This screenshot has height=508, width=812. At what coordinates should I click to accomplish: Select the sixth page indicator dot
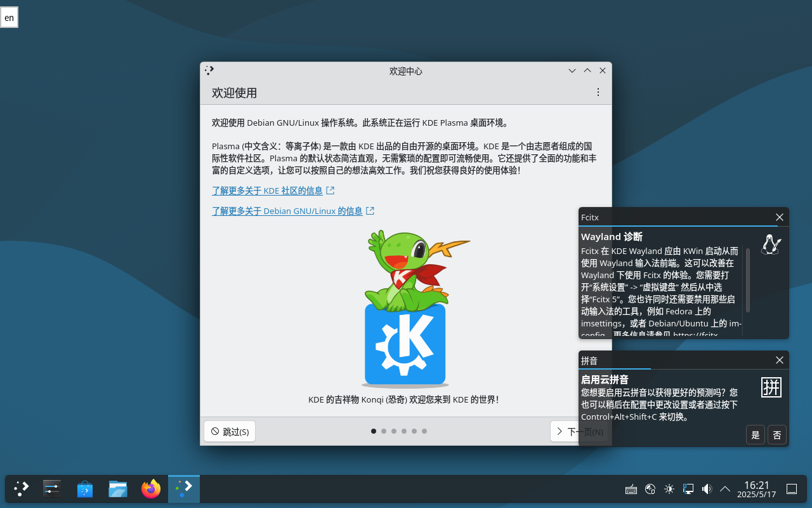[x=424, y=431]
